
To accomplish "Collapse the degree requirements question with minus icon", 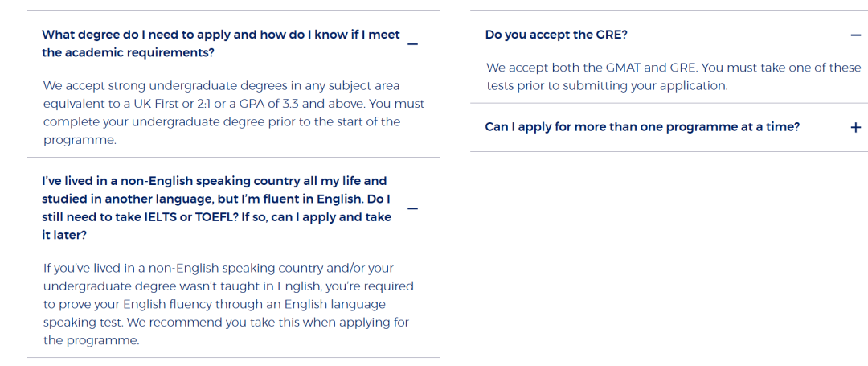I will [x=413, y=43].
